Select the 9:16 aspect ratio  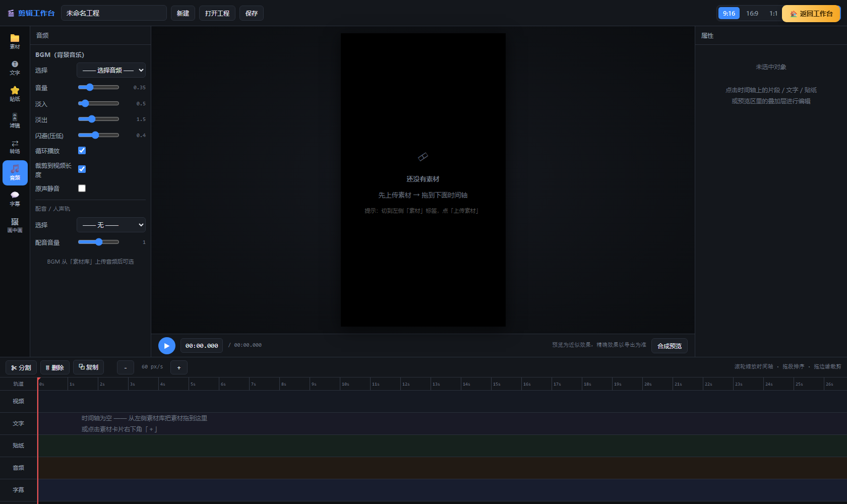tap(729, 14)
